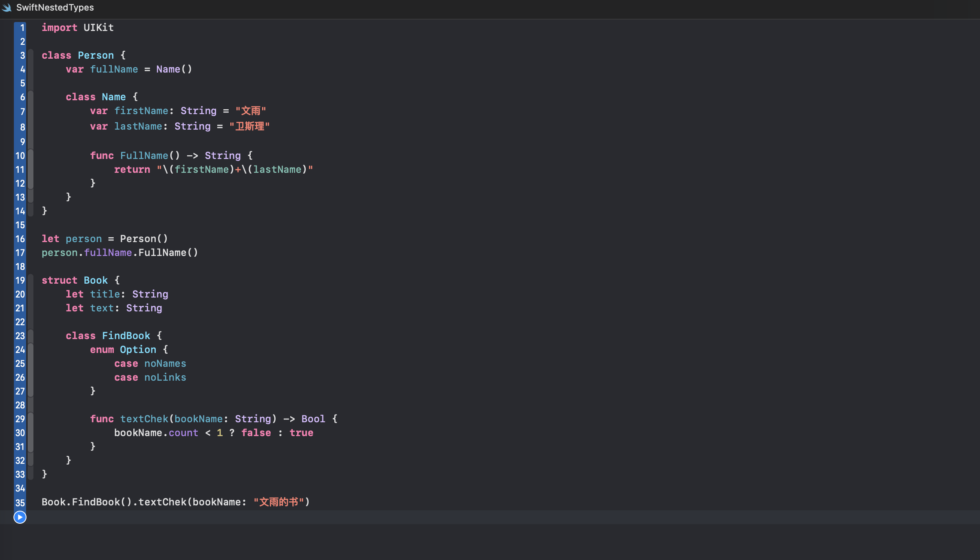
Task: Click the UIKit import identifier
Action: [98, 28]
